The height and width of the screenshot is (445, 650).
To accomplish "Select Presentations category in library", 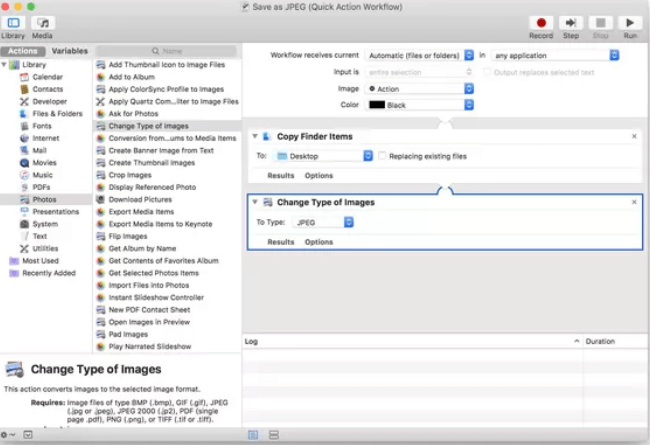I will click(56, 212).
